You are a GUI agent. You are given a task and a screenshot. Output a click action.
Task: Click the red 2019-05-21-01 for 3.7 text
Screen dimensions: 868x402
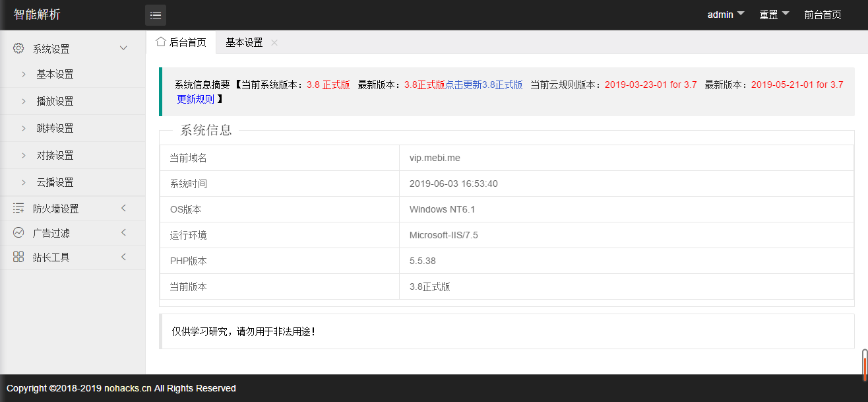797,84
